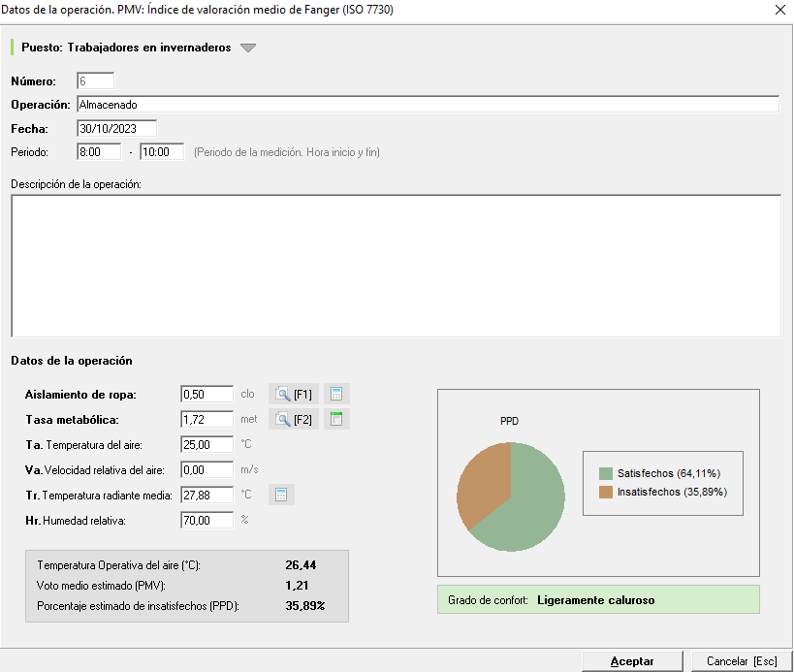This screenshot has width=794, height=672.
Task: Open clothing insulation lookup [F1]
Action: tap(293, 394)
